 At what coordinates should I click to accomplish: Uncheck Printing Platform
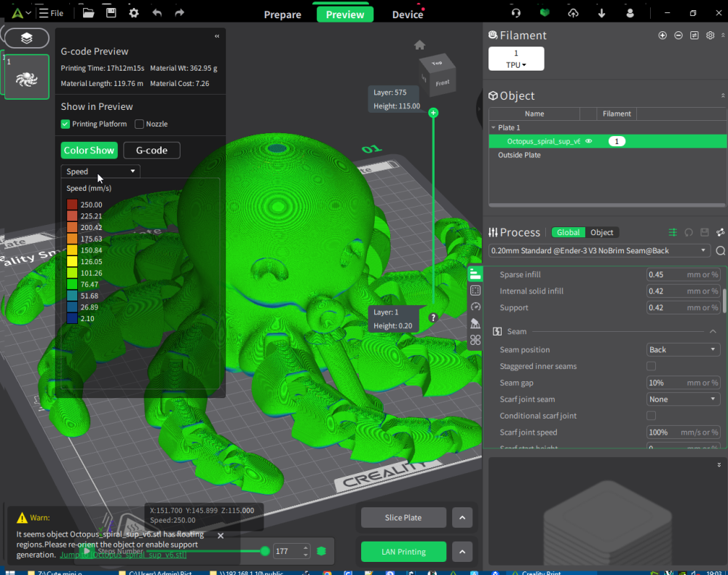tap(66, 124)
